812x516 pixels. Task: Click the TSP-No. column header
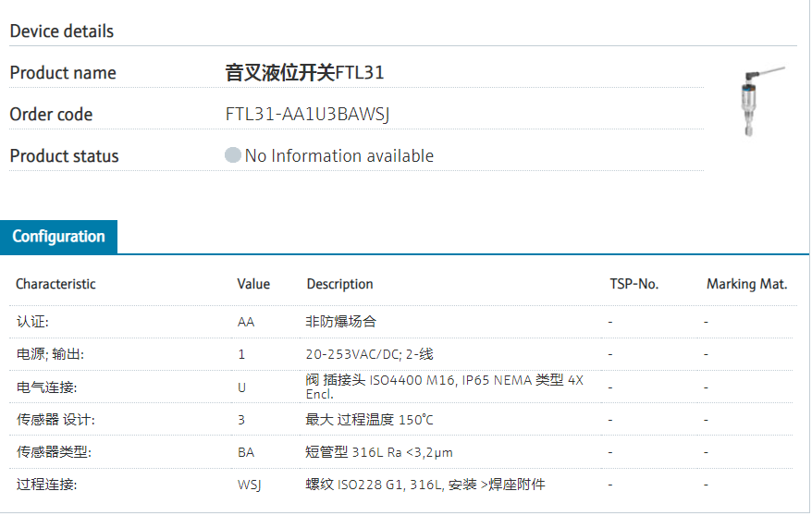tap(634, 284)
